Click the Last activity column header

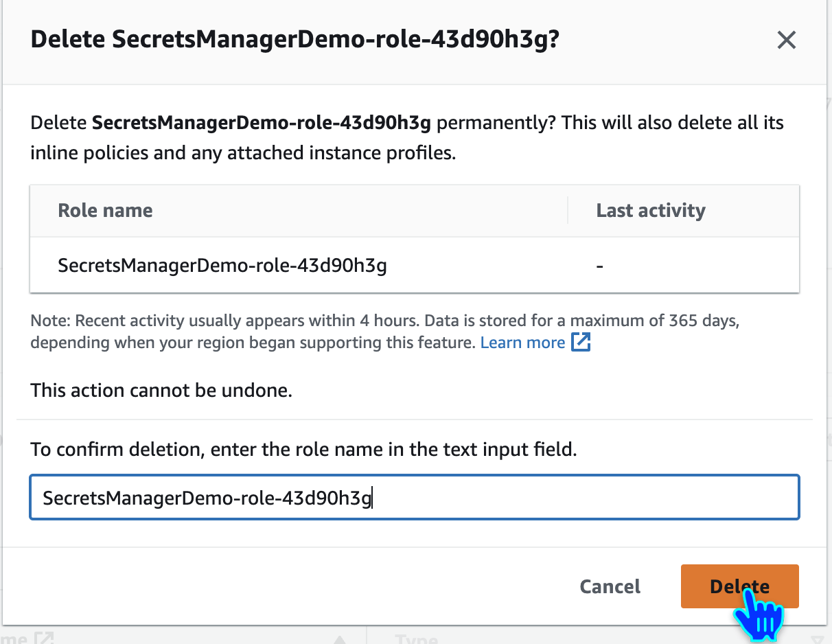pos(650,211)
